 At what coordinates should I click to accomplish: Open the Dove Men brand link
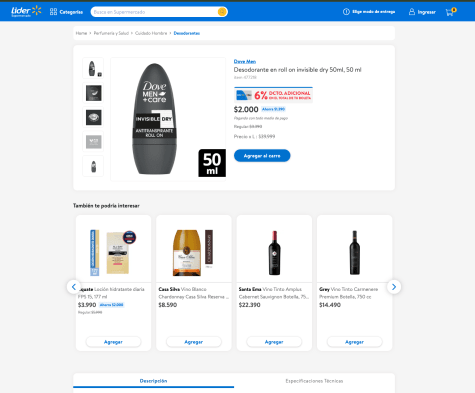pyautogui.click(x=245, y=61)
